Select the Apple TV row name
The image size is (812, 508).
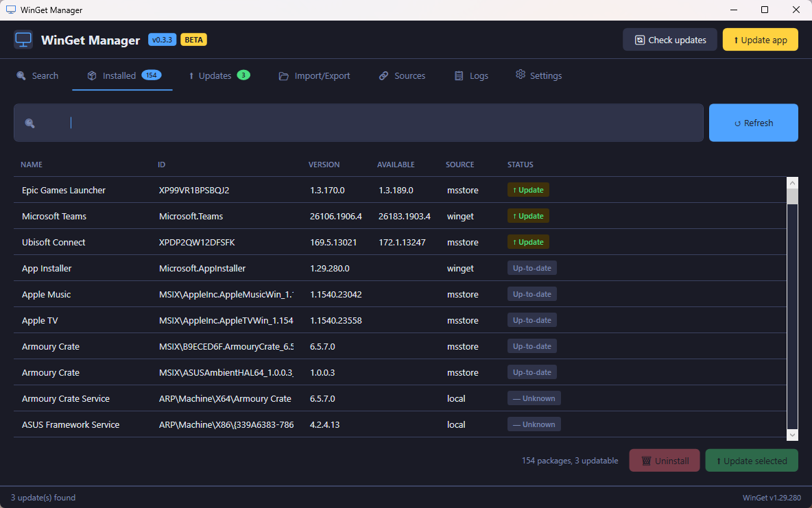[40, 321]
